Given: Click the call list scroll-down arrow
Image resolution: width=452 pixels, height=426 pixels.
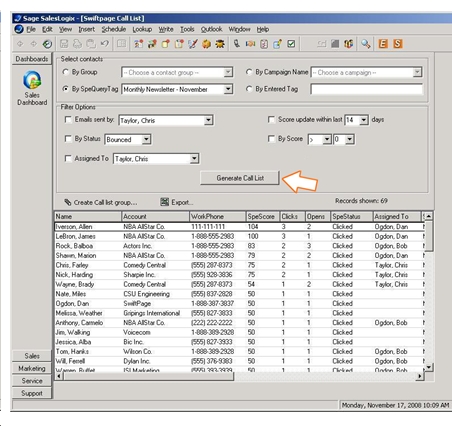Looking at the screenshot, I should 429,367.
